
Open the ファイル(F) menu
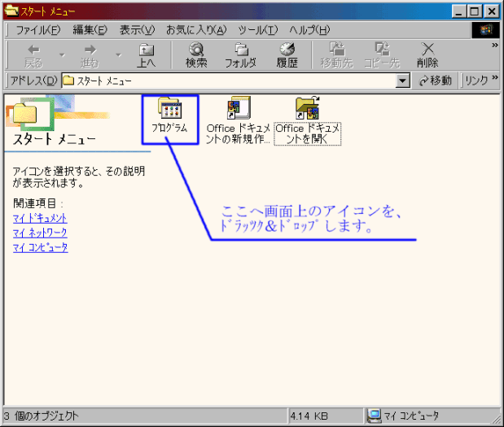tap(37, 30)
